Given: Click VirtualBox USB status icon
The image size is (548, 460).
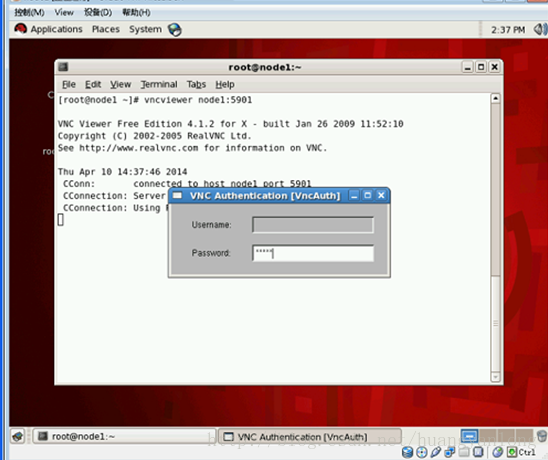Looking at the screenshot, I should [436, 453].
